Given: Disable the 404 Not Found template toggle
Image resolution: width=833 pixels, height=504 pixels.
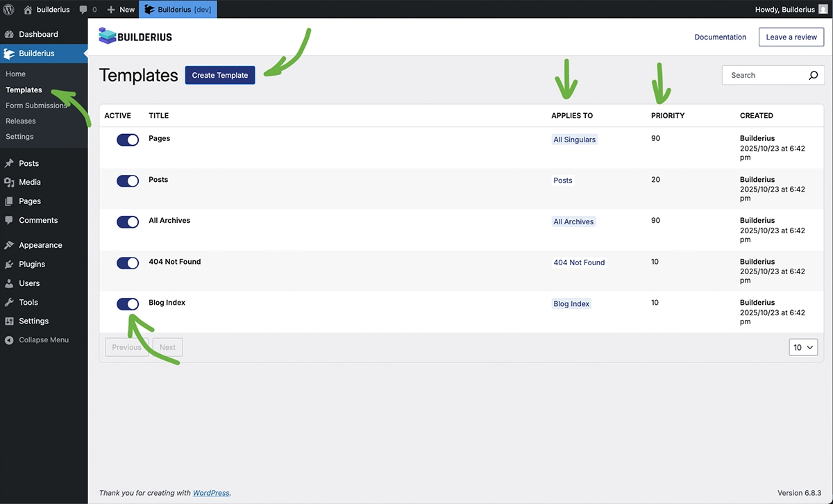Looking at the screenshot, I should [x=128, y=262].
